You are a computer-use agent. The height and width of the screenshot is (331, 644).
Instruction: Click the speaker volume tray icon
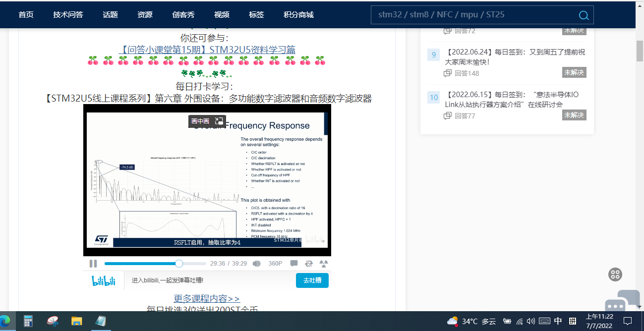tap(531, 321)
